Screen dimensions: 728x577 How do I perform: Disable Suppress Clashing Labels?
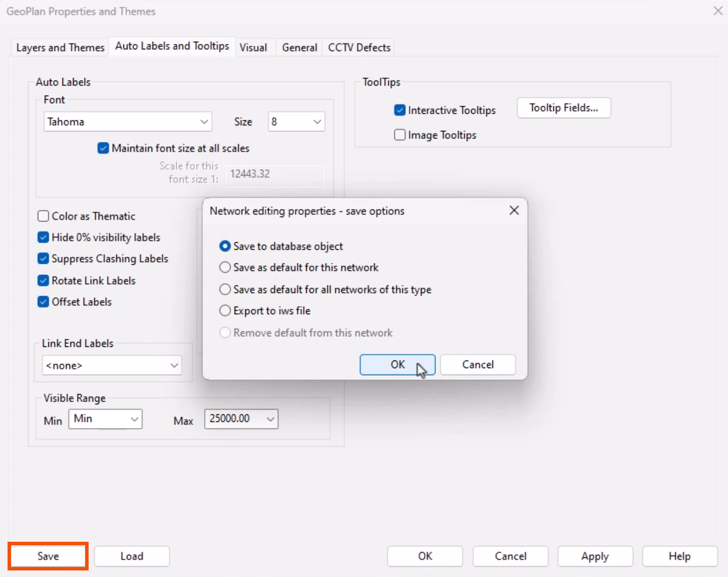(x=43, y=258)
